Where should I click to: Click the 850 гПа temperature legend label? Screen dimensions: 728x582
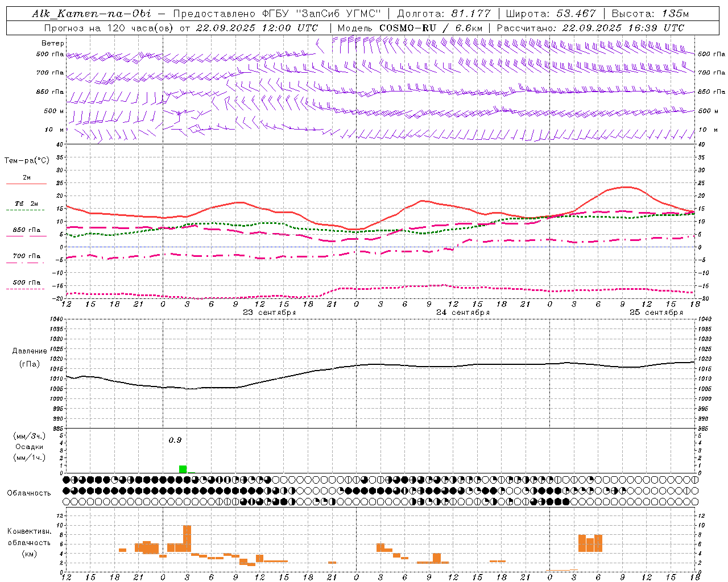(27, 230)
